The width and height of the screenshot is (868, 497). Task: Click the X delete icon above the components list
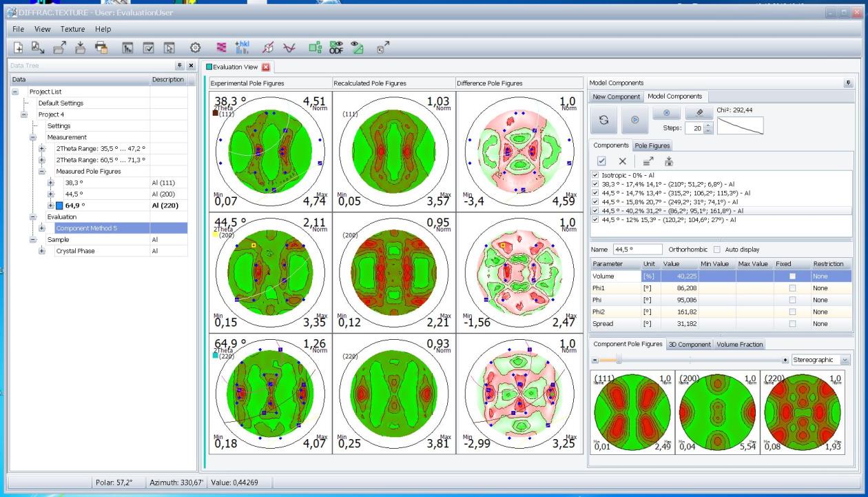point(622,161)
